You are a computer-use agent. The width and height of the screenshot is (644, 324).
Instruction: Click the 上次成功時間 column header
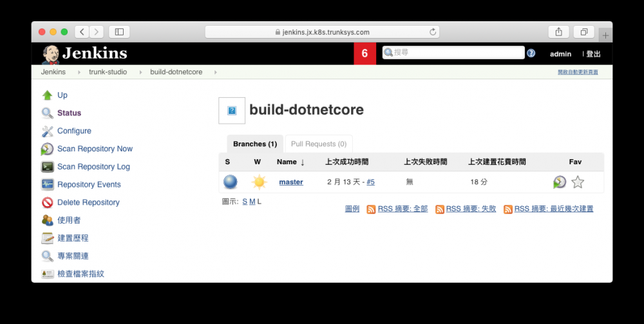[x=346, y=162]
